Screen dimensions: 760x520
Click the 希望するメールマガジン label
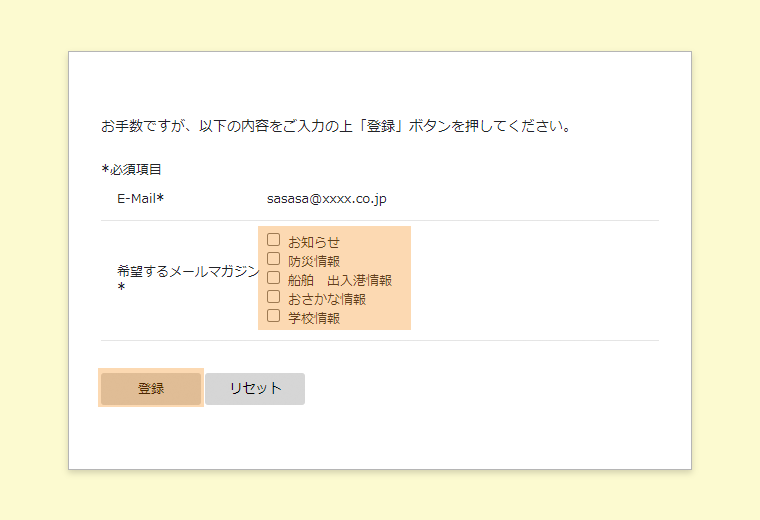pos(188,278)
